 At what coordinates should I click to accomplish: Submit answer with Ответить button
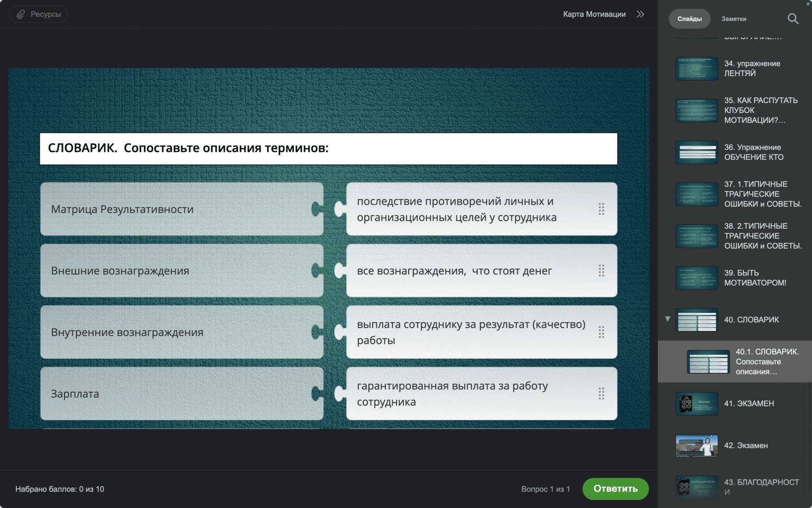(615, 488)
